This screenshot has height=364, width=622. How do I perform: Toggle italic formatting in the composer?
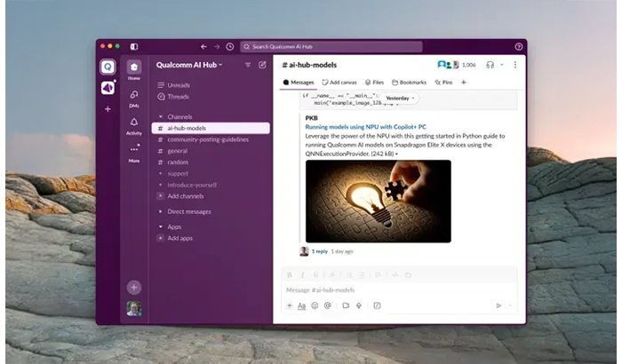coord(302,275)
